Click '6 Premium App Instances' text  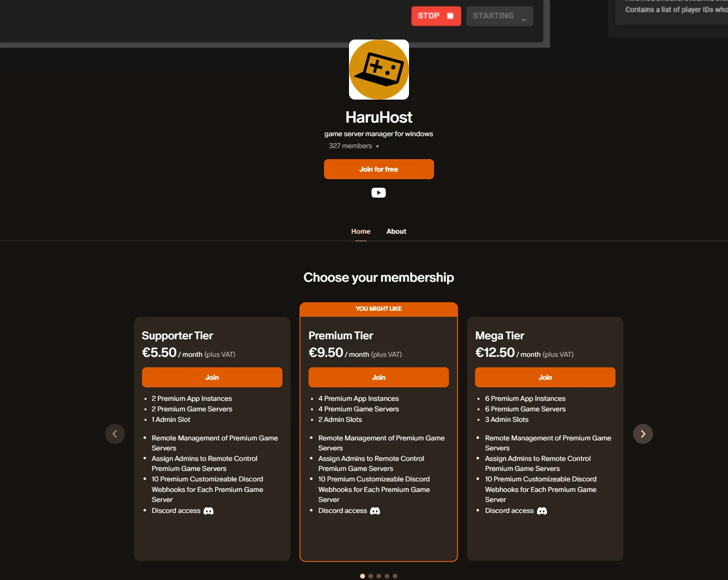pos(525,398)
